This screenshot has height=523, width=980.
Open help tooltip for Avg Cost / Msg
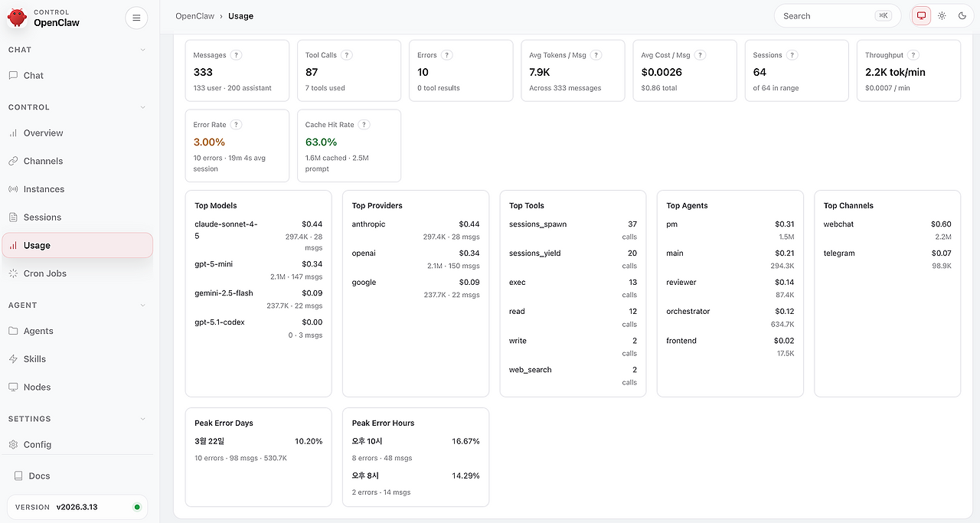(x=700, y=55)
